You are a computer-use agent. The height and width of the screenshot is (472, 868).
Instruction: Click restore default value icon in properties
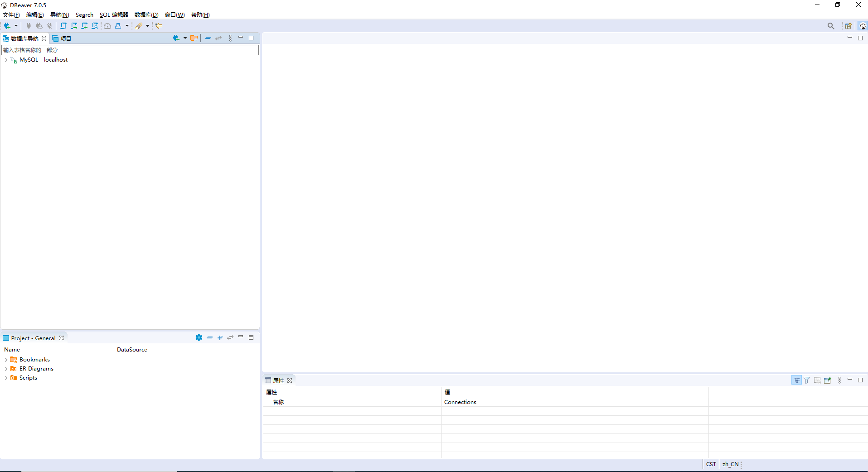817,380
